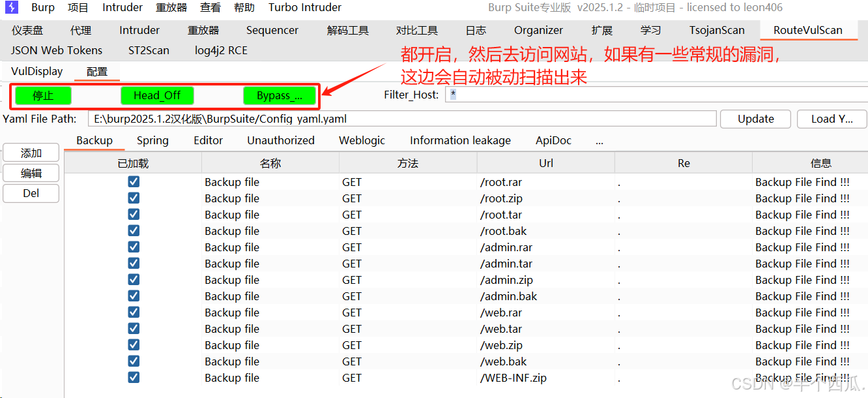Select the Information leakage rule tab
Image resolution: width=868 pixels, height=398 pixels.
[x=460, y=140]
